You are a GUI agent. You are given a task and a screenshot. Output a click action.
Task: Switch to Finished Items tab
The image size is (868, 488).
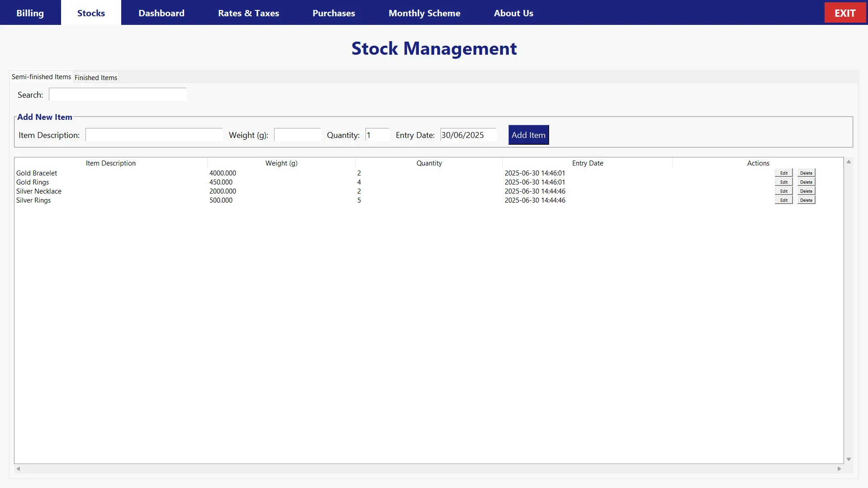tap(96, 78)
